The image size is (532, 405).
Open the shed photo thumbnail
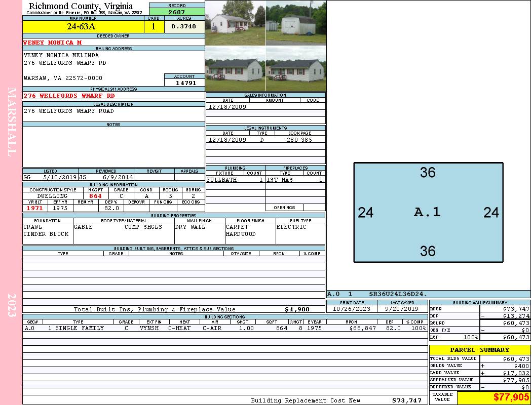296,23
